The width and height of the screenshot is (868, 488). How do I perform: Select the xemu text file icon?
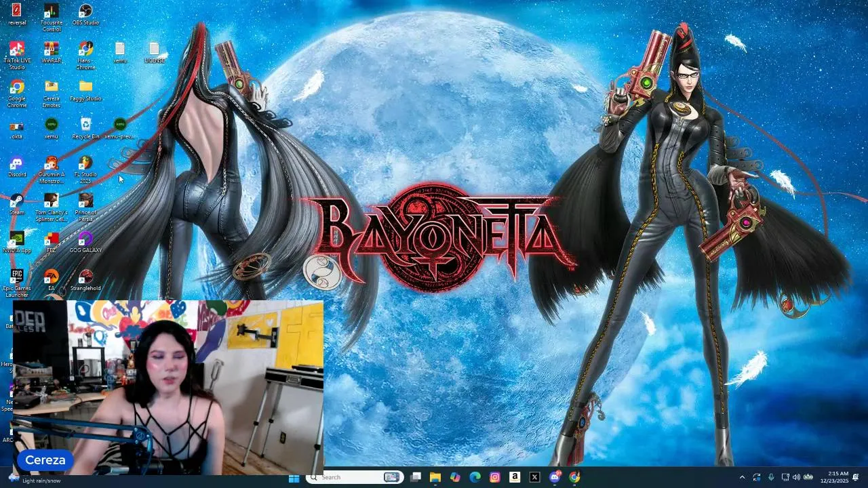coord(120,52)
